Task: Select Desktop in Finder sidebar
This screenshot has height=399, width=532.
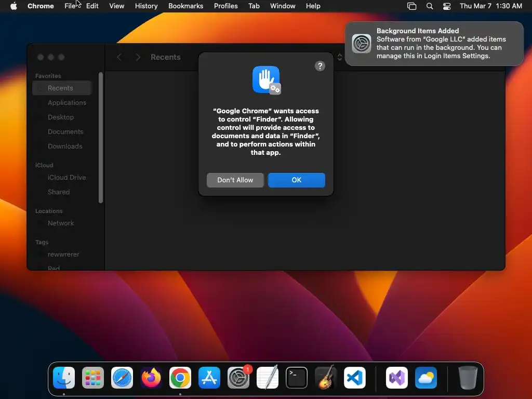Action: click(x=62, y=117)
